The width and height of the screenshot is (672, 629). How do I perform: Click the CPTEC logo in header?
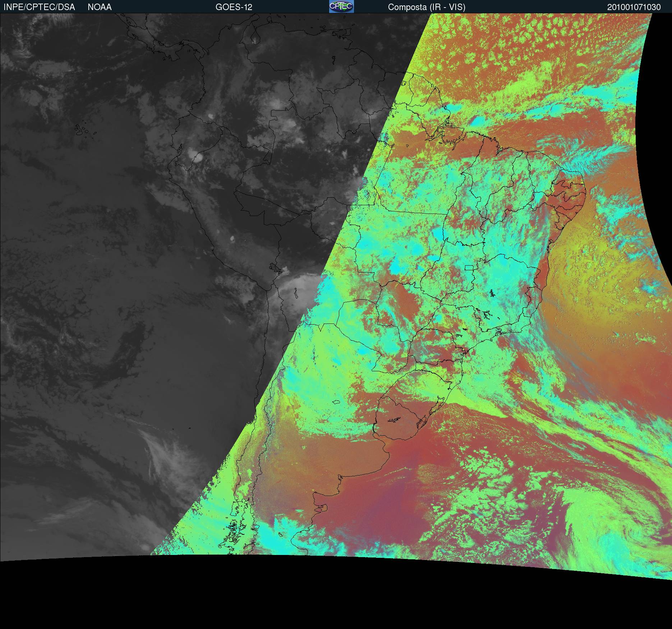[341, 6]
